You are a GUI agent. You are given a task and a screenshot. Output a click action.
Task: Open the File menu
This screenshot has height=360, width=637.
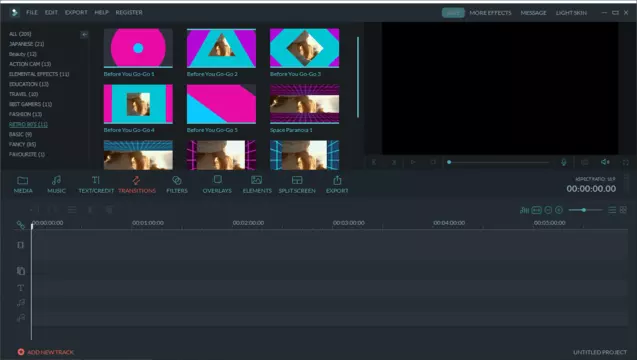32,13
